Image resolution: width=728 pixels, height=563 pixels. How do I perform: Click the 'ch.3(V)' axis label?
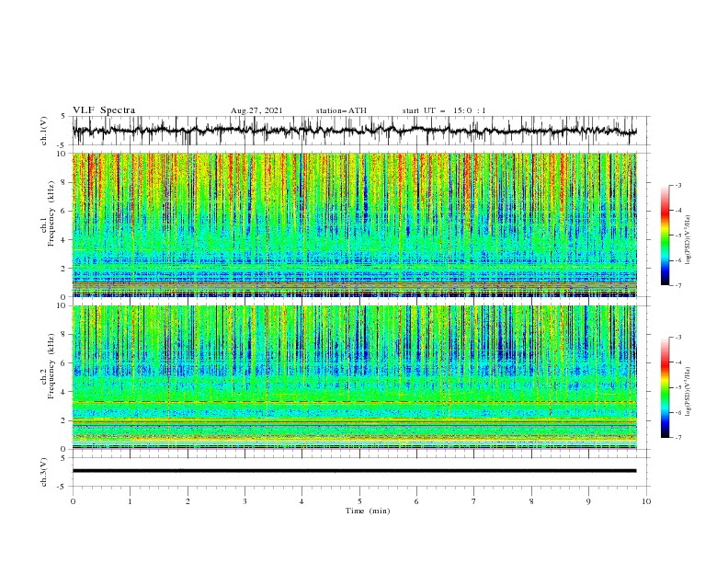click(x=44, y=472)
